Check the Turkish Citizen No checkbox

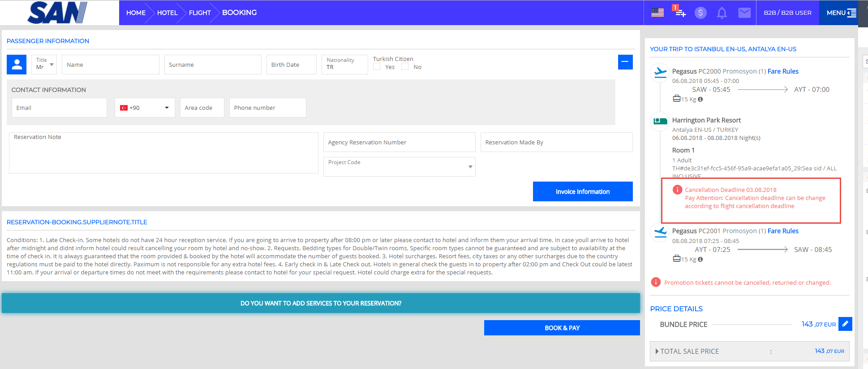pos(405,67)
